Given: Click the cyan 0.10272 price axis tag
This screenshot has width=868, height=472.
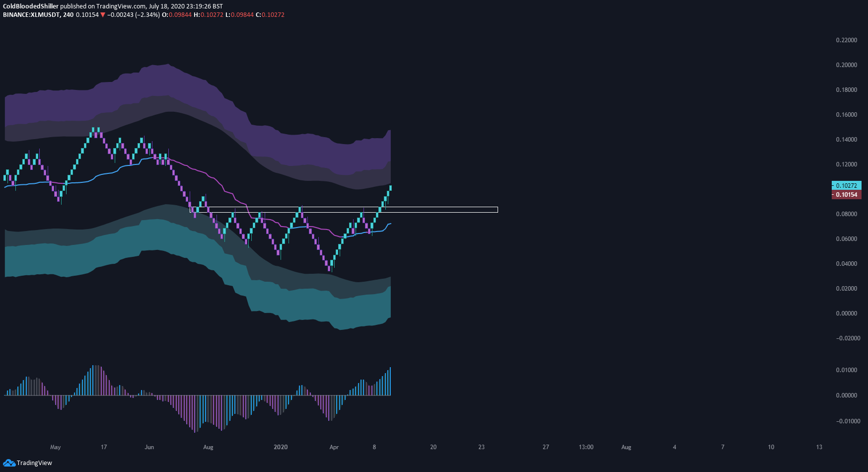Looking at the screenshot, I should coord(847,185).
